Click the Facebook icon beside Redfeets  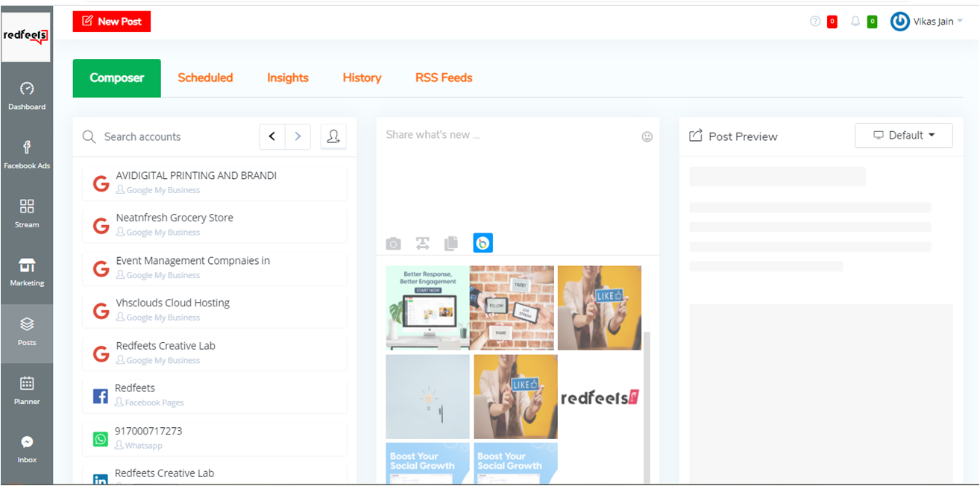pos(101,397)
